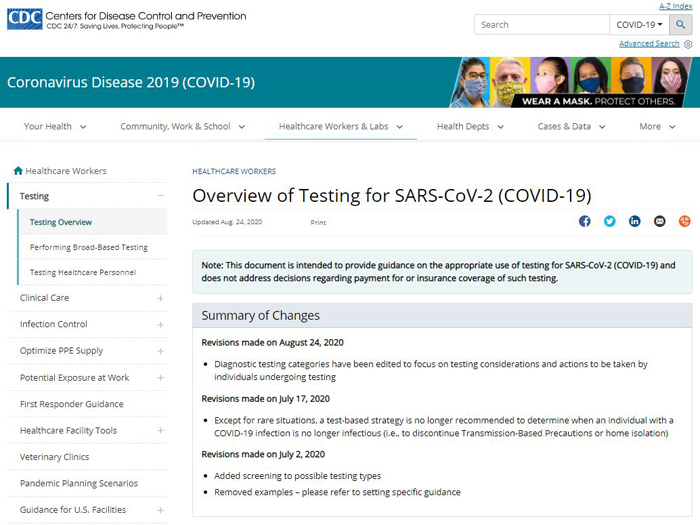Open the Cases & Data menu
Viewport: 700px width, 525px height.
[x=571, y=126]
